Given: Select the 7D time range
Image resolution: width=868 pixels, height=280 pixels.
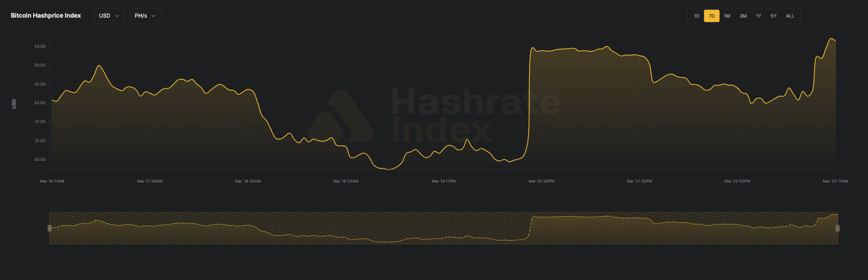Looking at the screenshot, I should pyautogui.click(x=712, y=16).
